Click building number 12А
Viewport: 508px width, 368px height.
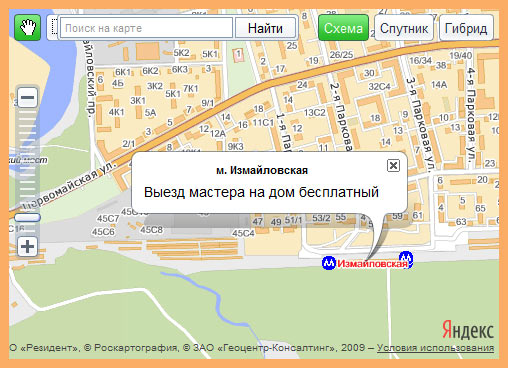[218, 133]
